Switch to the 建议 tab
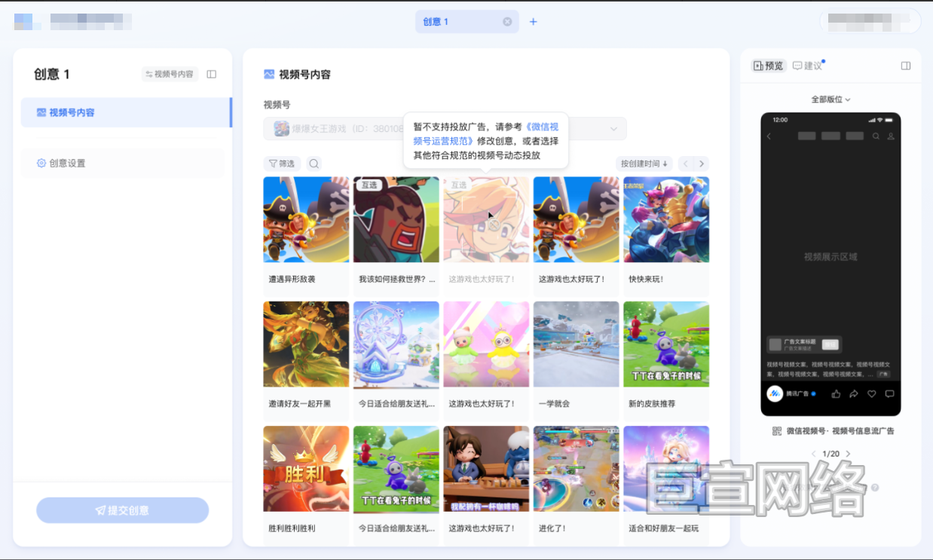The height and width of the screenshot is (560, 933). (808, 66)
